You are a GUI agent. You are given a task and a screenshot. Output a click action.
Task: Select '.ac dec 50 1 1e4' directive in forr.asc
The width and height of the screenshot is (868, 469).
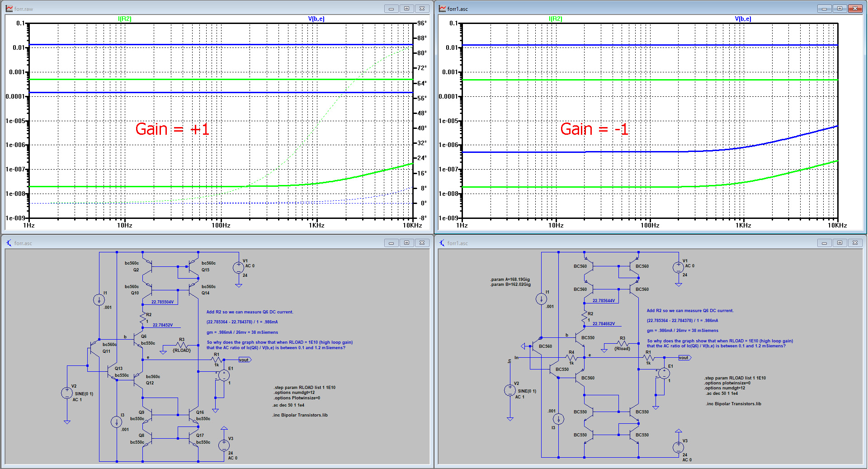click(x=288, y=405)
